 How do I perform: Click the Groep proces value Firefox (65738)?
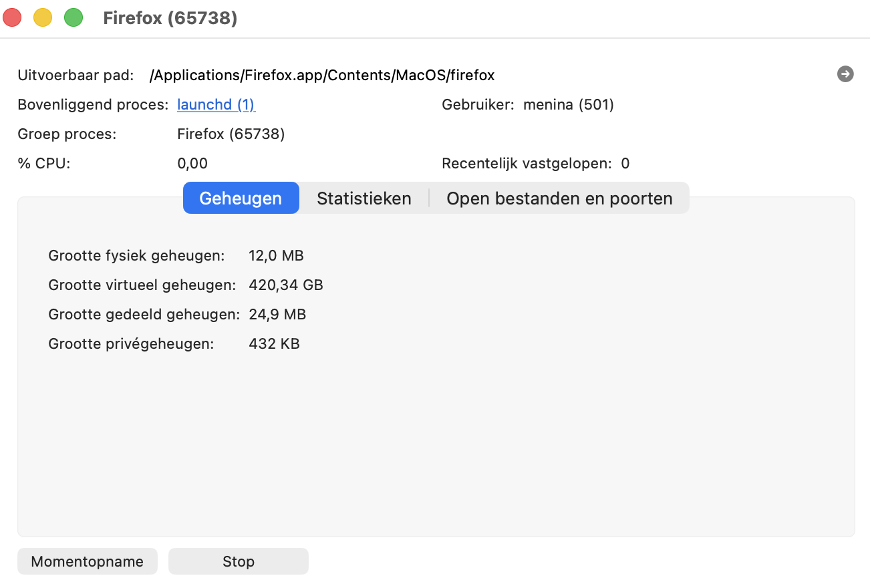[231, 134]
